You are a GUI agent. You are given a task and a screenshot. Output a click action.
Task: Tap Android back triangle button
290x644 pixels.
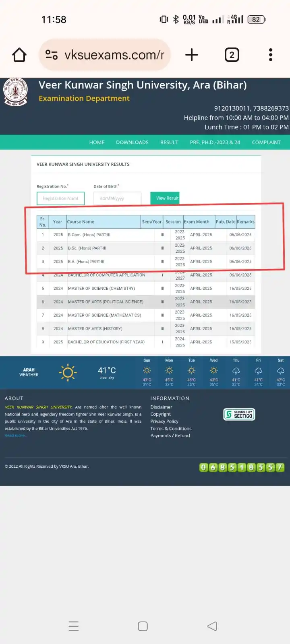point(212,626)
